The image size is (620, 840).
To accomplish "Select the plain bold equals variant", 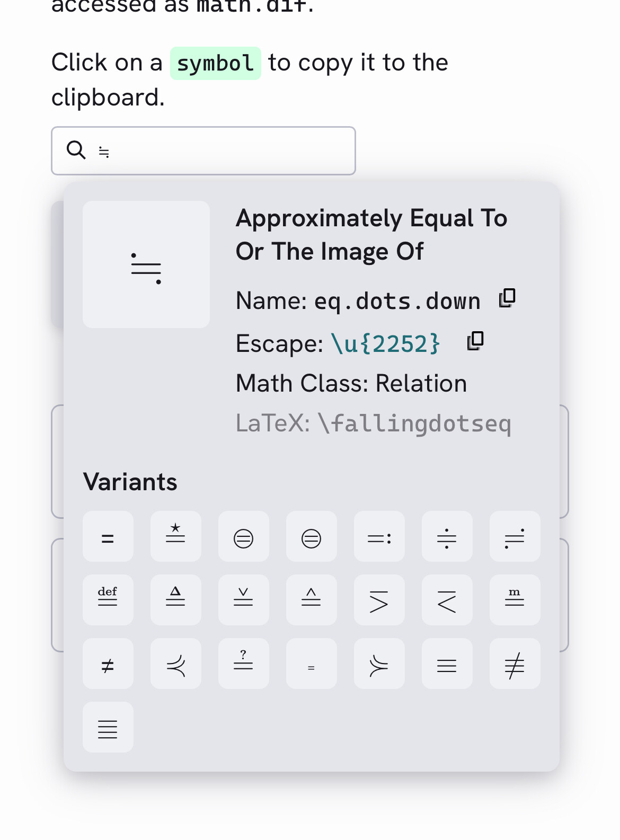I will click(x=108, y=536).
